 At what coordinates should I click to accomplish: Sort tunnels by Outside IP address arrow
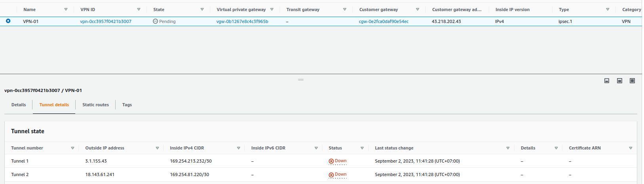pyautogui.click(x=157, y=148)
